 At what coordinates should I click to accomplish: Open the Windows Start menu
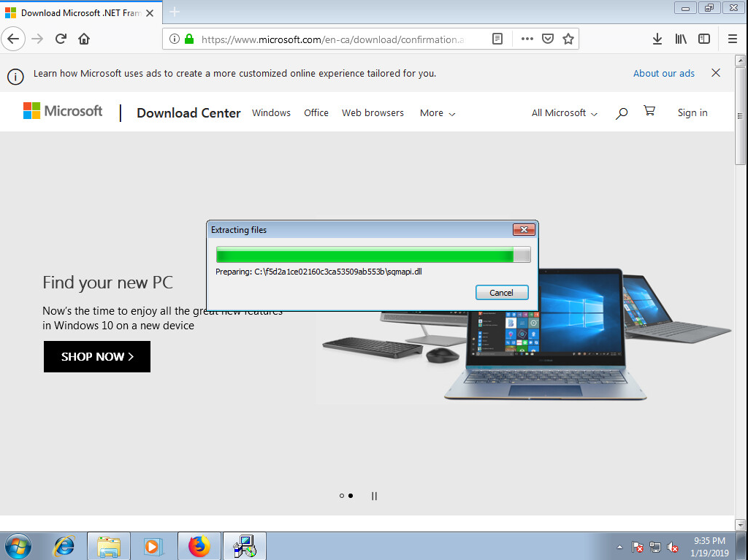[x=18, y=546]
